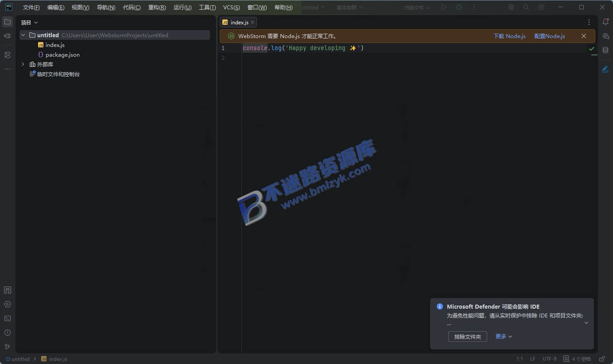Close the index.js editor tab

pos(252,22)
